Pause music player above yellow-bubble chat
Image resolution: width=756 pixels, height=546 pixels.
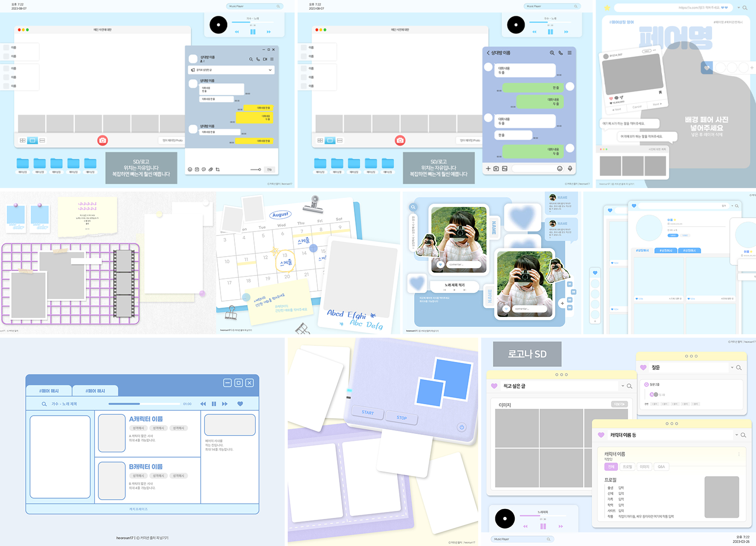253,32
